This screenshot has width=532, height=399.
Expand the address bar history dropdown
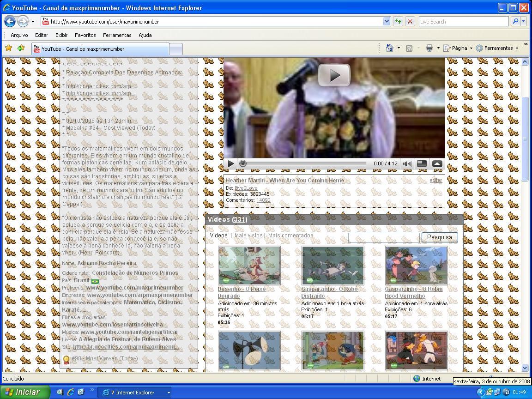point(387,21)
